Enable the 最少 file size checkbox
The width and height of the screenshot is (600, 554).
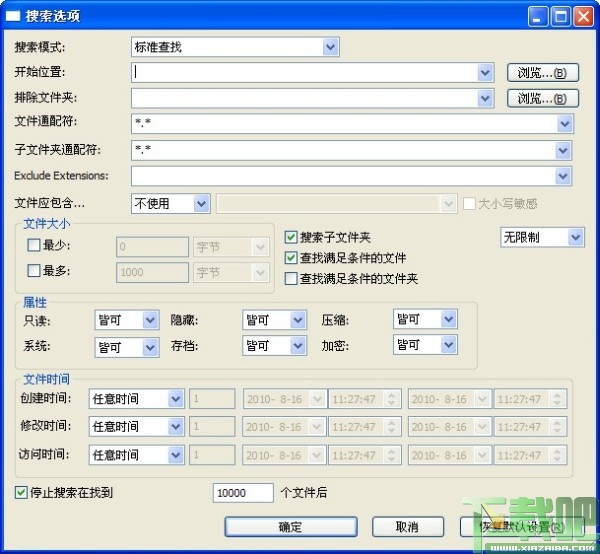(x=34, y=245)
